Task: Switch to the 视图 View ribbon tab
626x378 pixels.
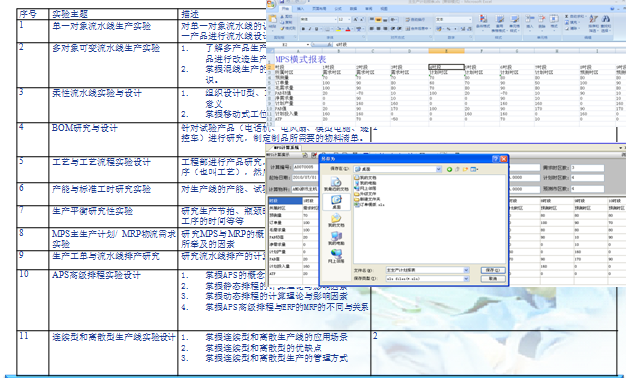Action: (384, 8)
